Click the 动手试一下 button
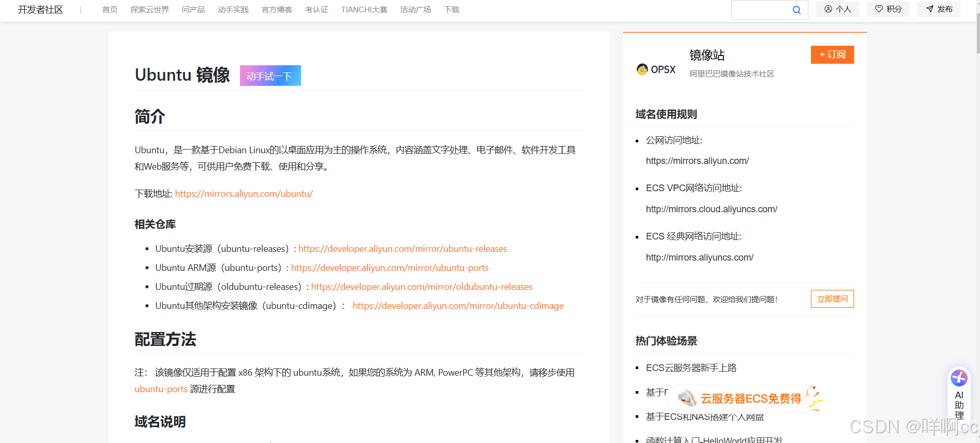 [x=270, y=76]
